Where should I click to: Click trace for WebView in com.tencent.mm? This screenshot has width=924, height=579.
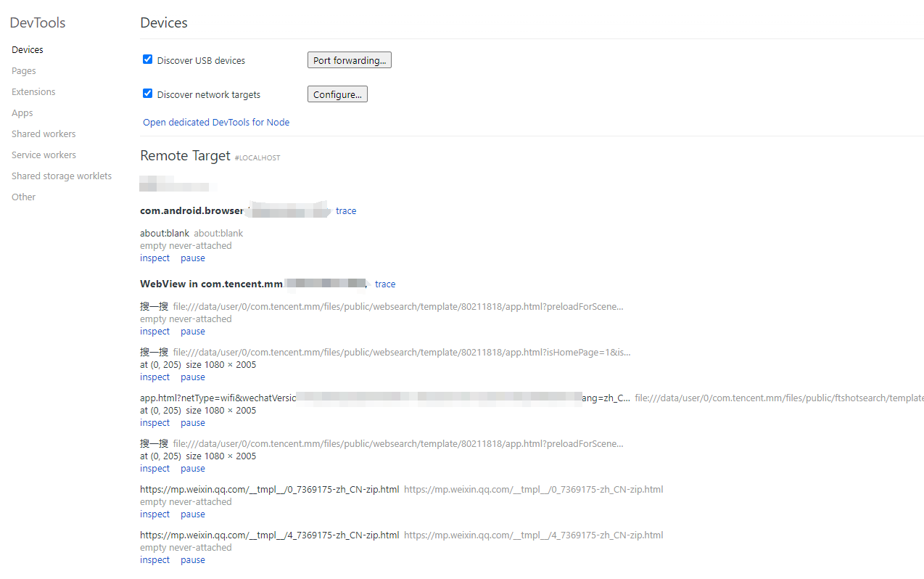click(x=385, y=284)
